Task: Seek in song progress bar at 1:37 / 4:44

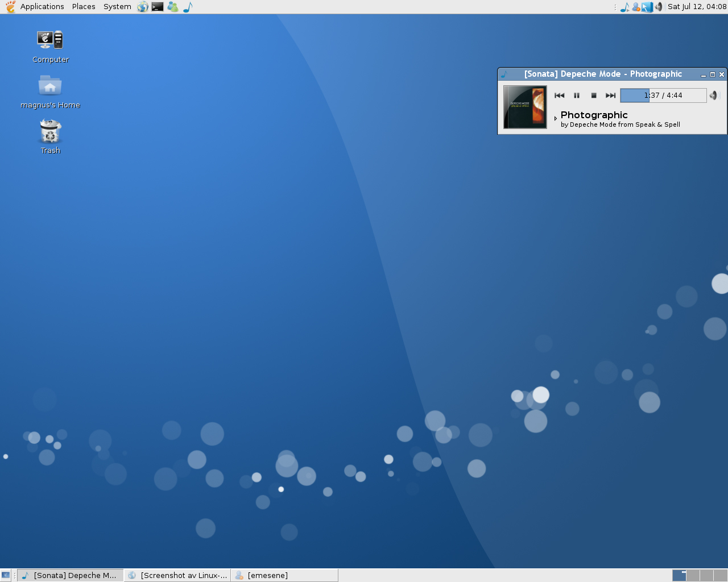Action: (x=663, y=95)
